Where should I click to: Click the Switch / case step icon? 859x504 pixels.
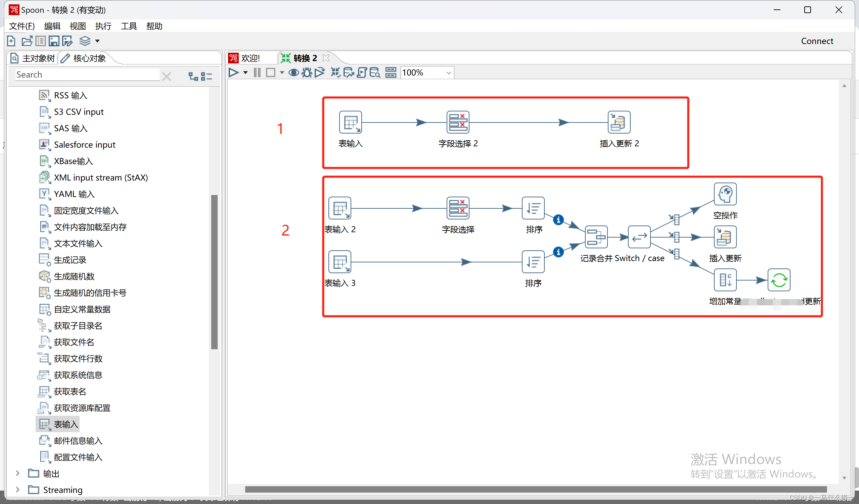[639, 237]
